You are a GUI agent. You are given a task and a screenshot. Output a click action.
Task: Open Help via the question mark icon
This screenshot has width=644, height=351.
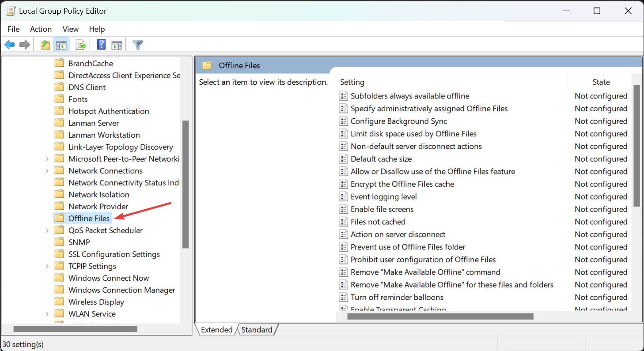click(101, 45)
